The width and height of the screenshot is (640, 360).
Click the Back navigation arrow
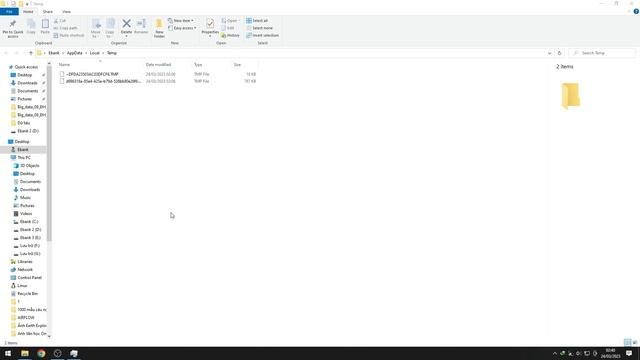[x=6, y=53]
